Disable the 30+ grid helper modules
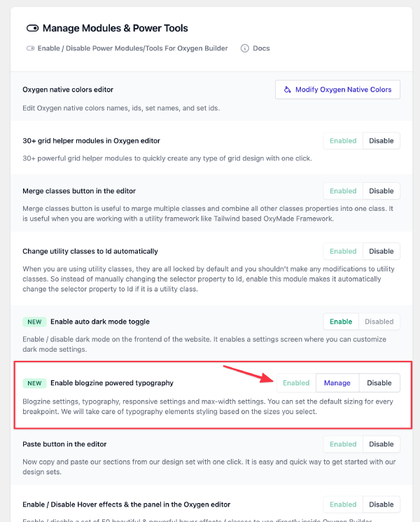Viewport: 420px width, 522px height. (381, 140)
